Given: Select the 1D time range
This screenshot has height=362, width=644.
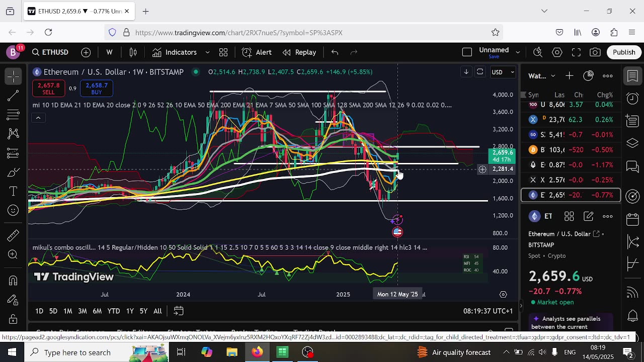Looking at the screenshot, I should point(39,311).
